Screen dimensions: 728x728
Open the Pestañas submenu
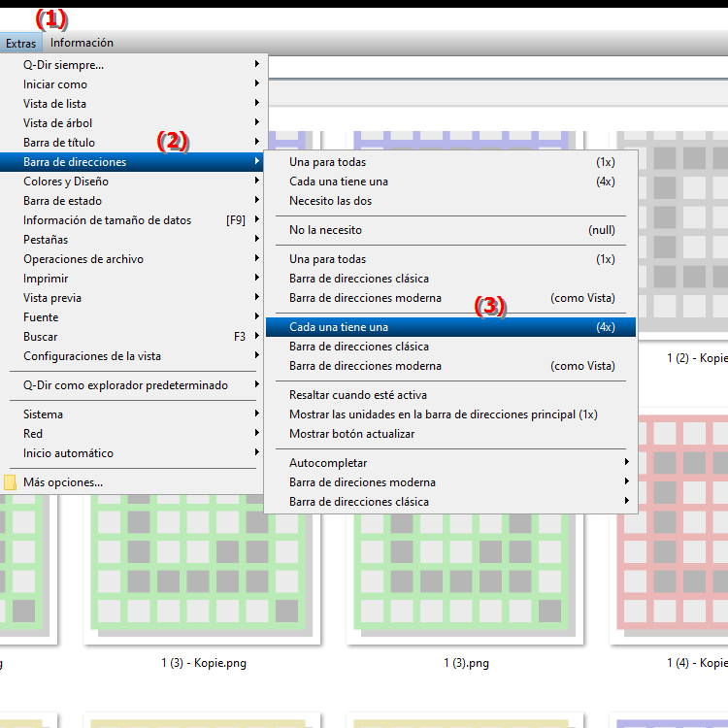click(x=131, y=240)
